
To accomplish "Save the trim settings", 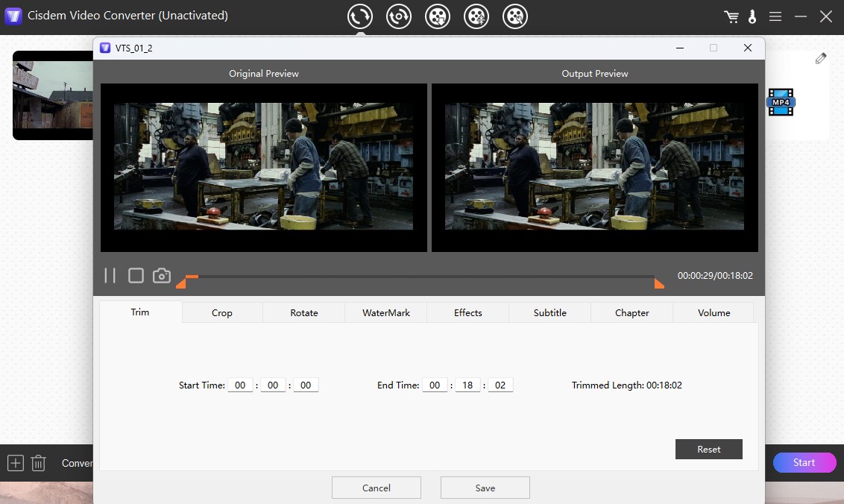I will click(485, 488).
